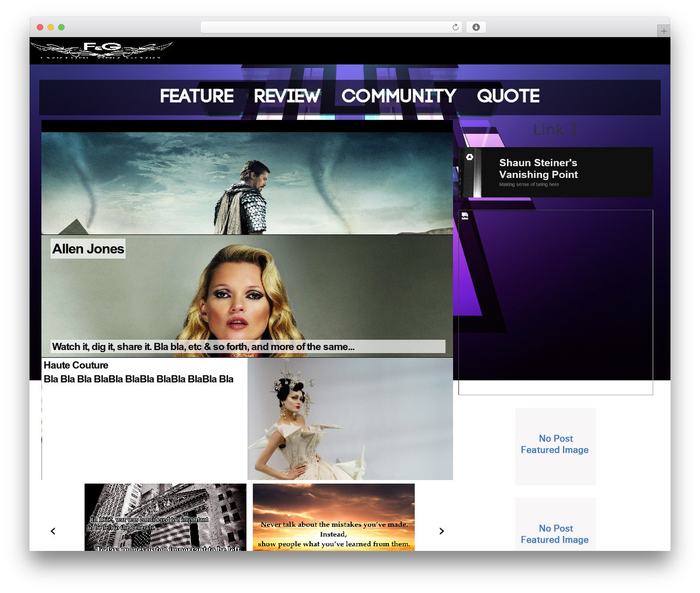Viewport: 700px width, 593px height.
Task: Go to previous carousel slide
Action: point(53,531)
